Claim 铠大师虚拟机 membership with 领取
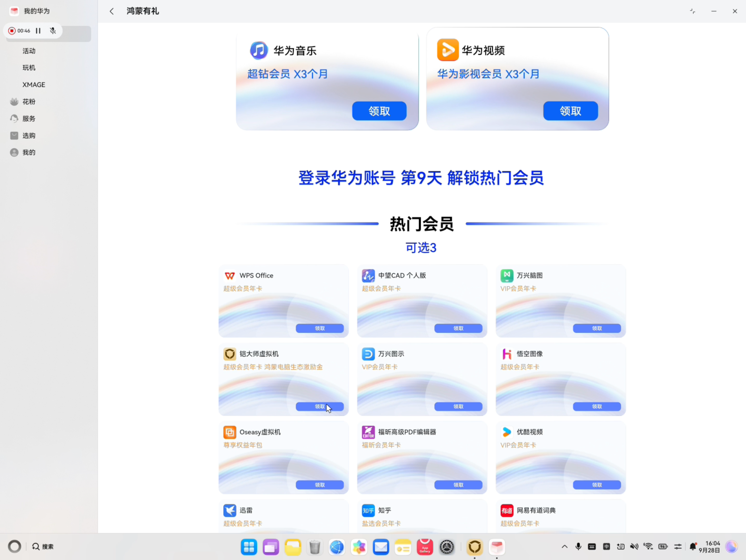 [319, 406]
